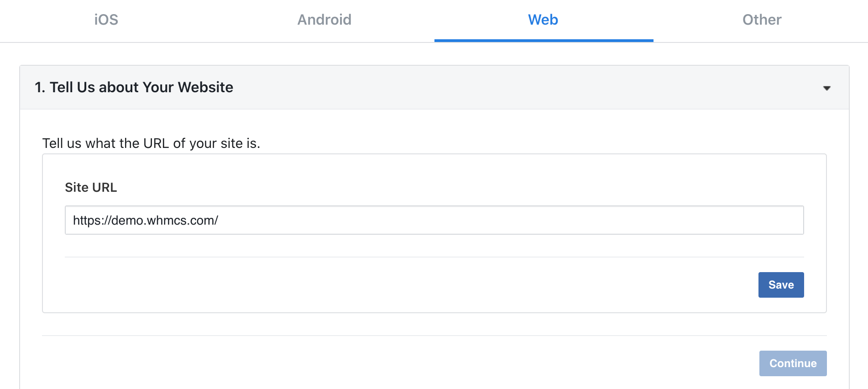Click the Continue button
The width and height of the screenshot is (868, 389).
pos(793,363)
